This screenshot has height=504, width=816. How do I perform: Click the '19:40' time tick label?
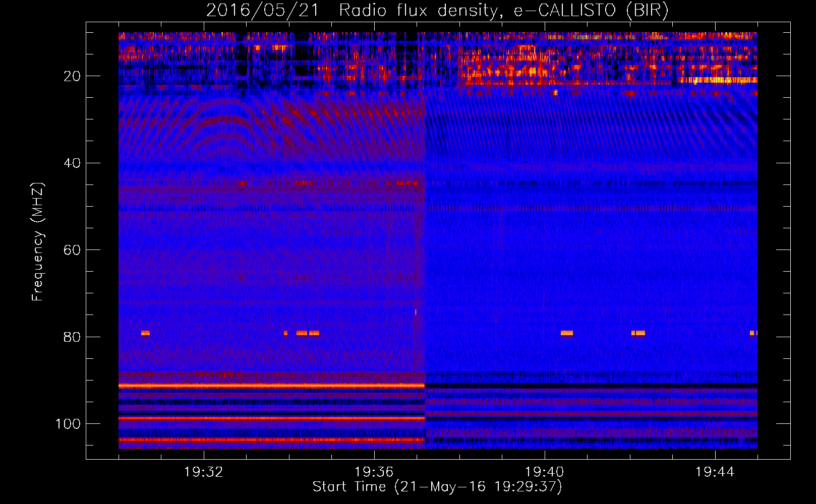545,472
